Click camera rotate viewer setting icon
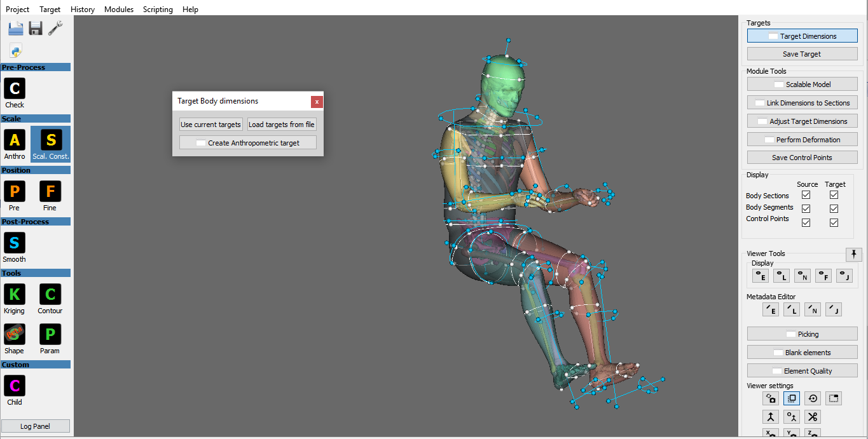The width and height of the screenshot is (868, 439). [771, 398]
